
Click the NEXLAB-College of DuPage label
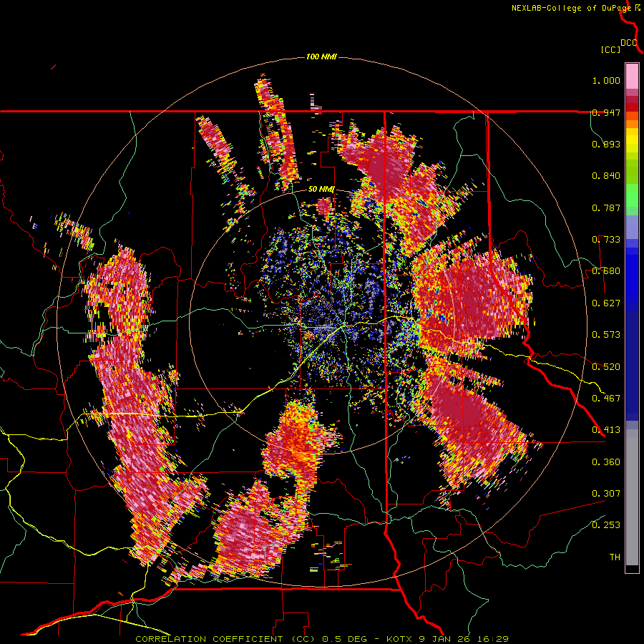(x=571, y=8)
